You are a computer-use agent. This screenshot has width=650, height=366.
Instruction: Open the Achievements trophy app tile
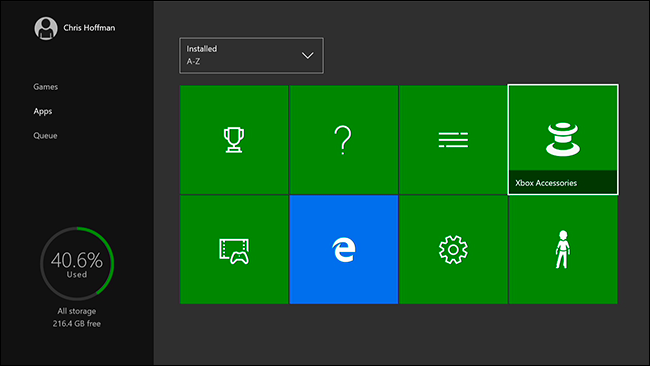234,140
